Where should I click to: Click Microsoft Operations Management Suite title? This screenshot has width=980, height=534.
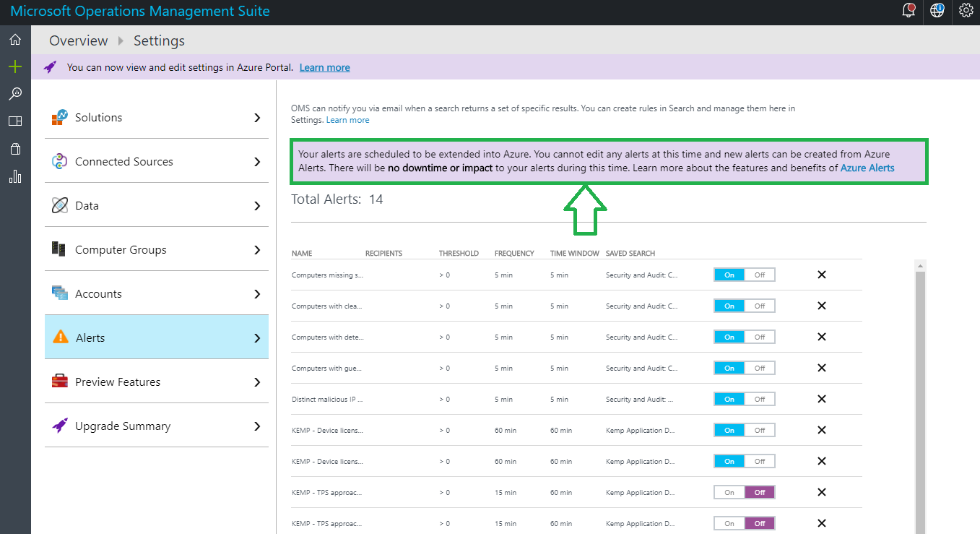coord(140,11)
